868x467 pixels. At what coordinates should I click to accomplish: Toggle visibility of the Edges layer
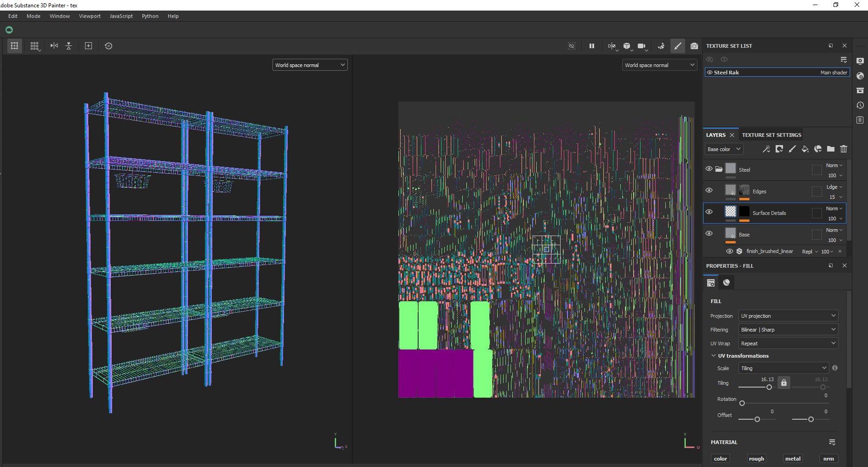[x=709, y=190]
